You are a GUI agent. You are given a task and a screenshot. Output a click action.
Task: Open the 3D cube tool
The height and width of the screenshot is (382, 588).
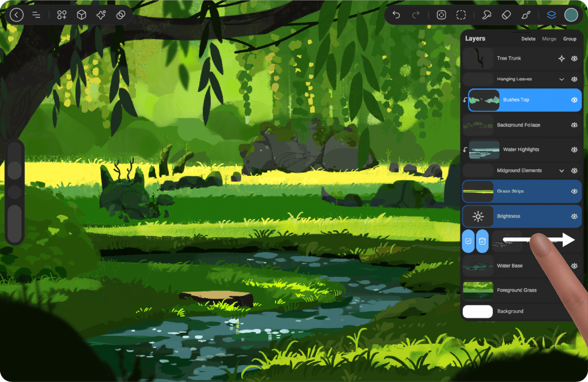[82, 15]
